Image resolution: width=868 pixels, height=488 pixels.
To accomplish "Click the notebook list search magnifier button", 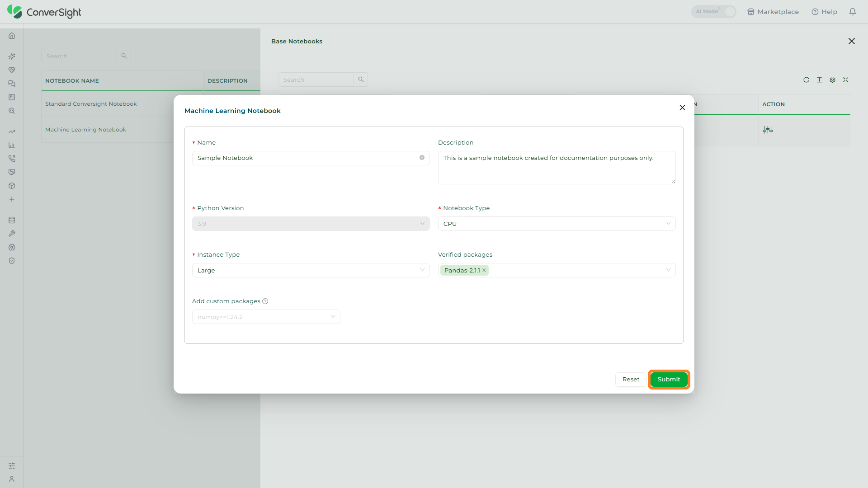I will [x=124, y=56].
